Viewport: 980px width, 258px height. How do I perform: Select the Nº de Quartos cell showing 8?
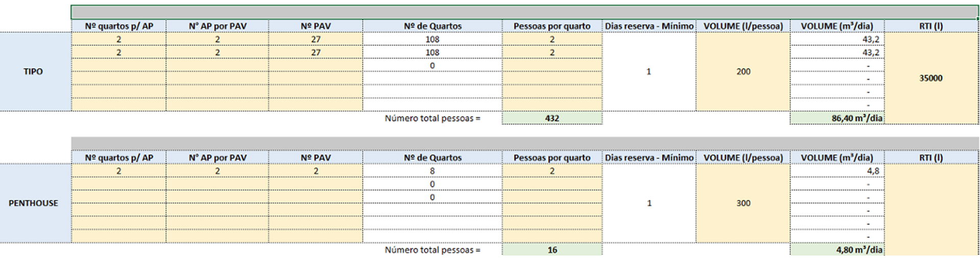tap(432, 171)
